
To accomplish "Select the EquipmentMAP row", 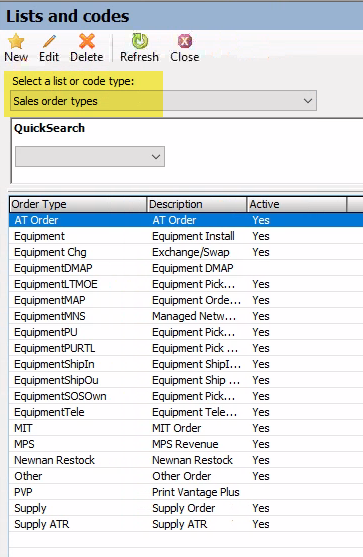I will (186, 300).
